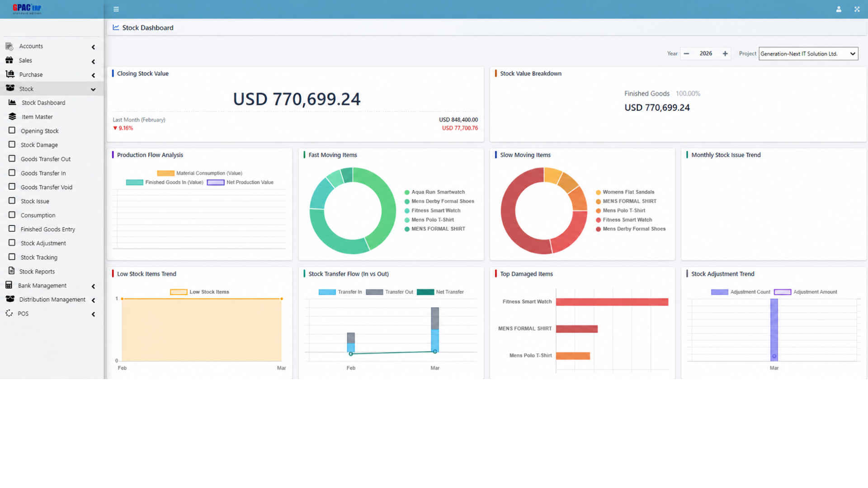Click the fullscreen expand icon
Screen dimensions: 868x488
857,9
